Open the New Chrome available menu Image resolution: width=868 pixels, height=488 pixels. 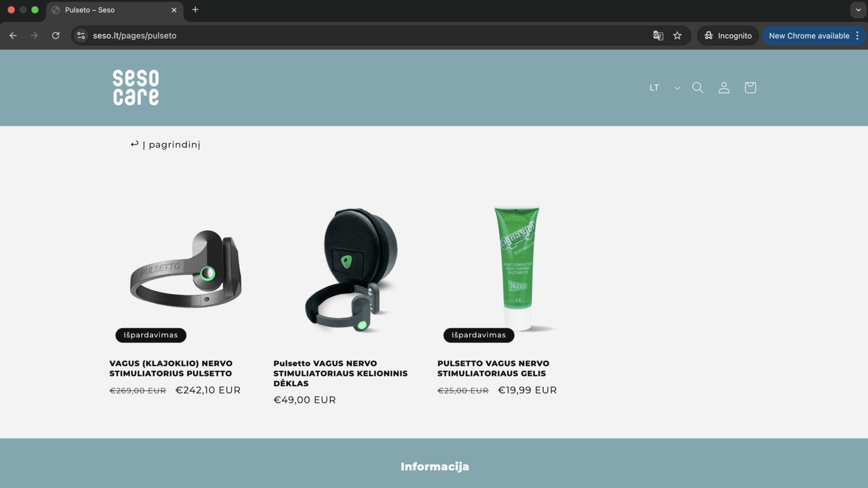tap(814, 36)
